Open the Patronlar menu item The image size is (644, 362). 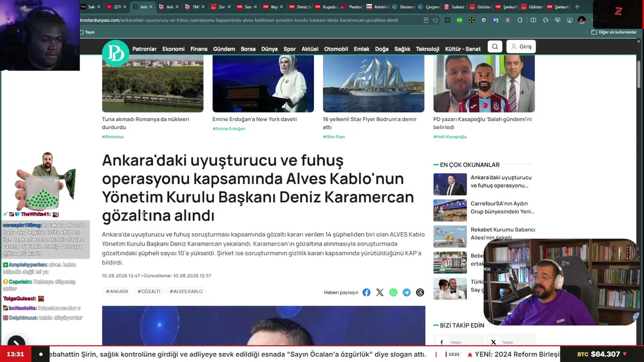pyautogui.click(x=144, y=49)
